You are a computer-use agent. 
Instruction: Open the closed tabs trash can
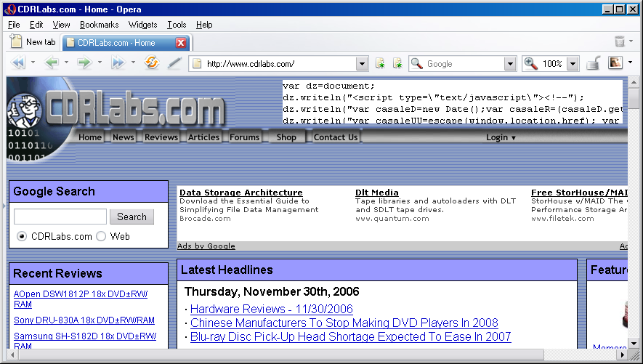pyautogui.click(x=619, y=42)
